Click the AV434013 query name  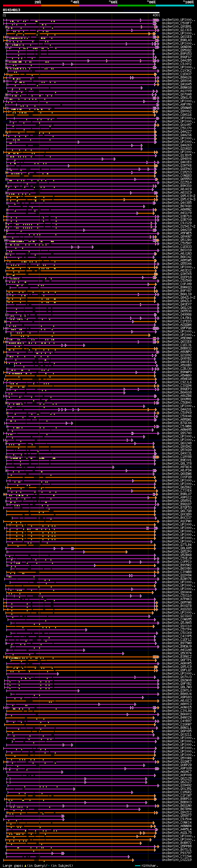coord(11,10)
